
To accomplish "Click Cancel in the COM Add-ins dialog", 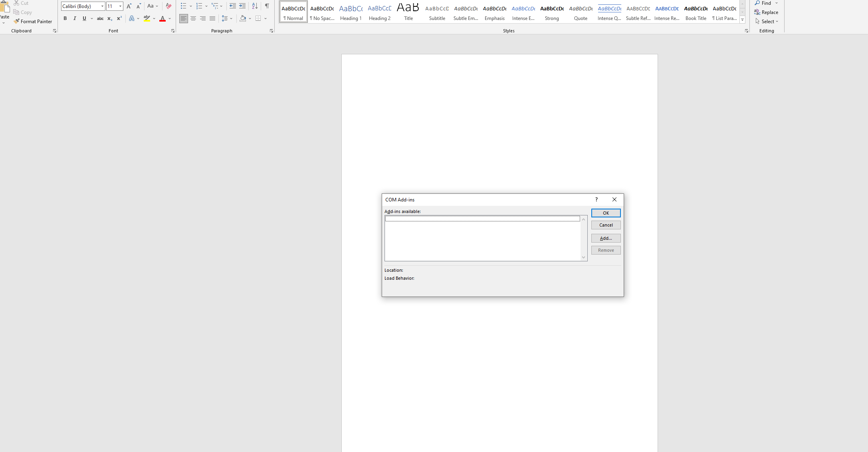I will coord(606,225).
